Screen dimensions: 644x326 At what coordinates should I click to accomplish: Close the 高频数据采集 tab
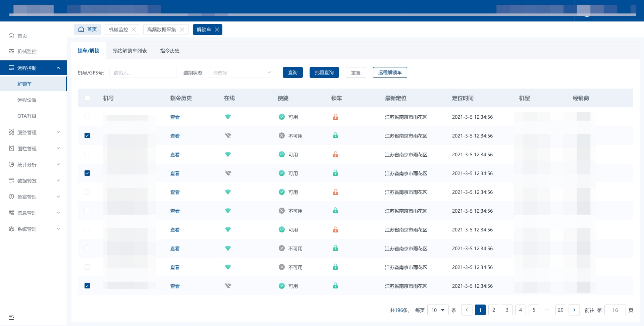[182, 30]
